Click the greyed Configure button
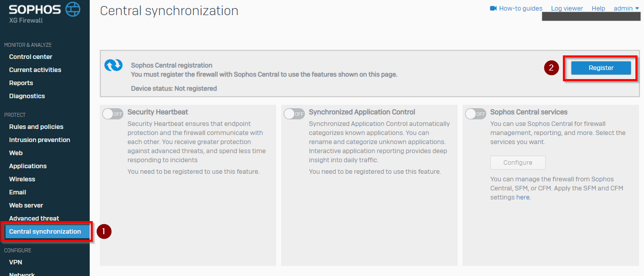Image resolution: width=644 pixels, height=276 pixels. pos(518,163)
